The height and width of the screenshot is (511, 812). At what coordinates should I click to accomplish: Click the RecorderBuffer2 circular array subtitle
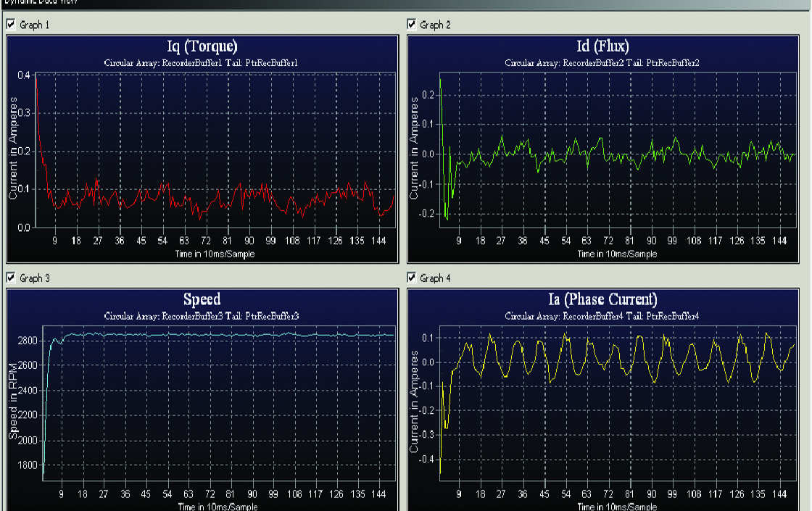(x=602, y=64)
